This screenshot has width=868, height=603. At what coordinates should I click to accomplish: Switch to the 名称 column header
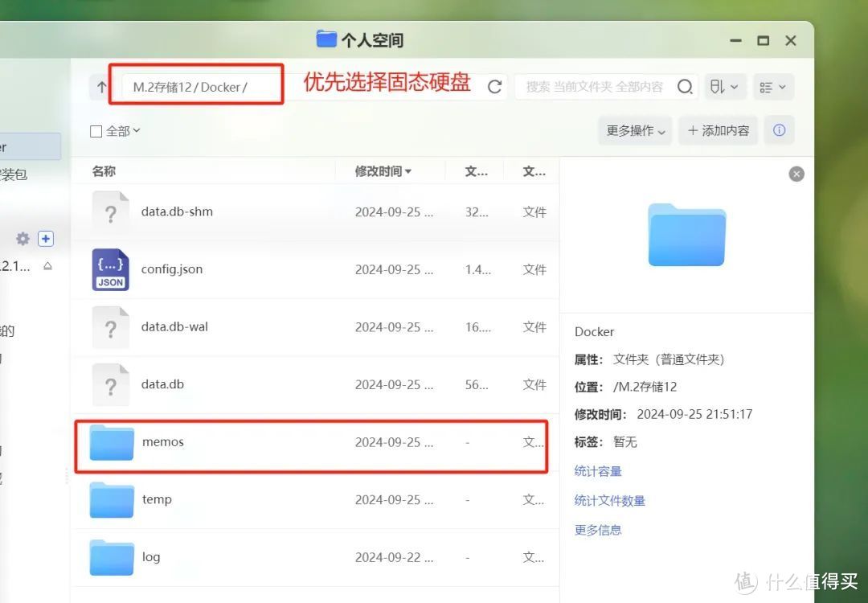[x=104, y=170]
